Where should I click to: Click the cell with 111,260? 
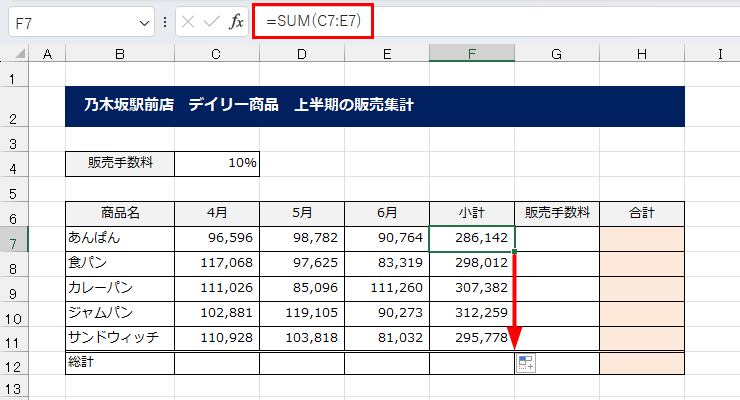[387, 289]
